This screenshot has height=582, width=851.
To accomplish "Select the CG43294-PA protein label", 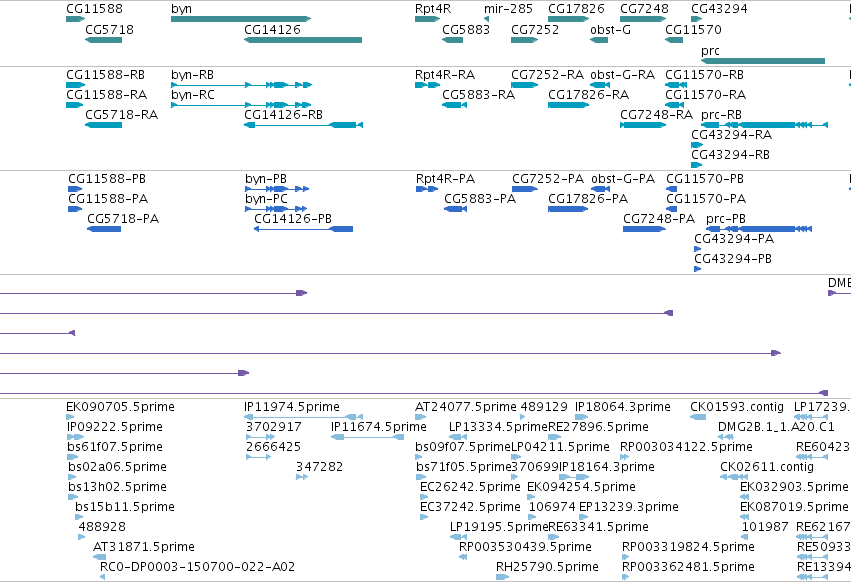I will 734,239.
